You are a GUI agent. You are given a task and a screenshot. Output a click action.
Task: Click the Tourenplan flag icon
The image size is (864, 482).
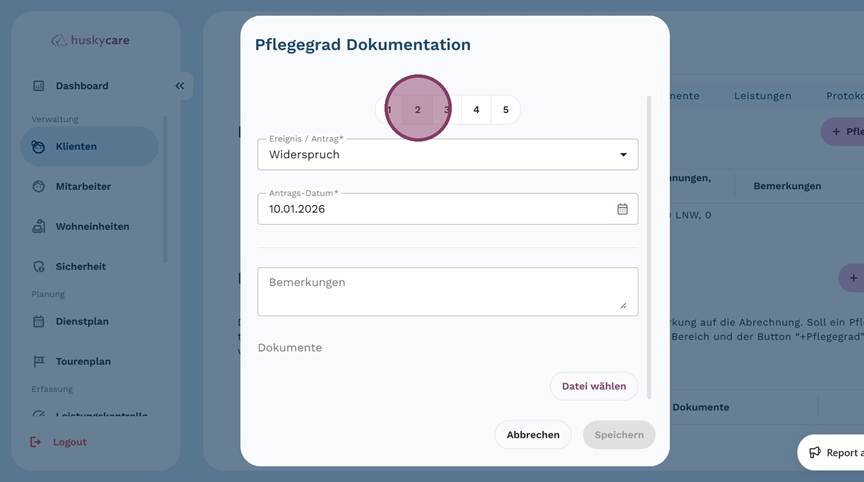[x=39, y=361]
